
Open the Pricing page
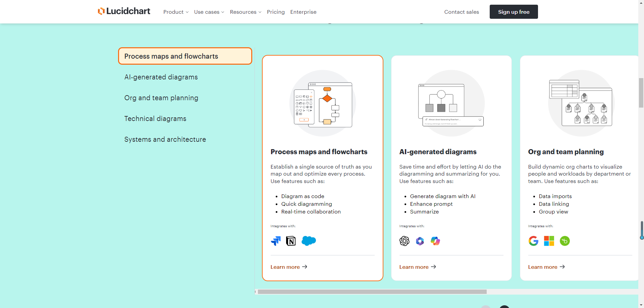coord(276,12)
